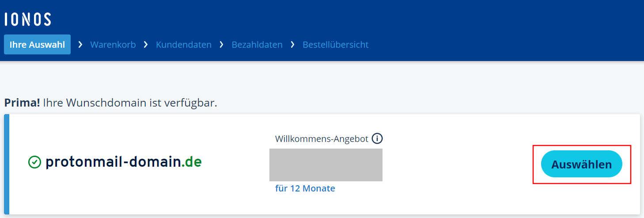Viewport: 644px width, 218px height.
Task: Open the Willkommens-Angebot info icon
Action: [x=377, y=138]
